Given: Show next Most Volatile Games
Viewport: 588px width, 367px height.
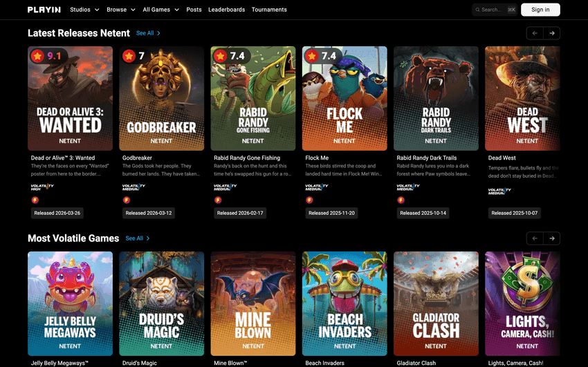Looking at the screenshot, I should 551,238.
